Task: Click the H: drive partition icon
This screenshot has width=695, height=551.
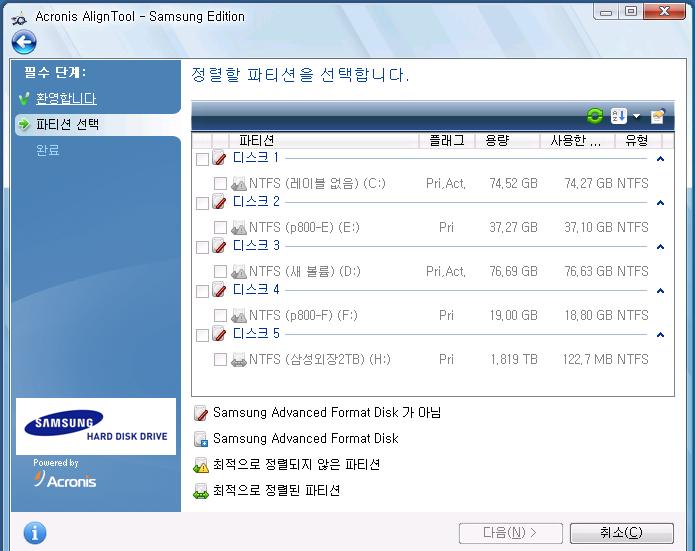Action: click(239, 360)
